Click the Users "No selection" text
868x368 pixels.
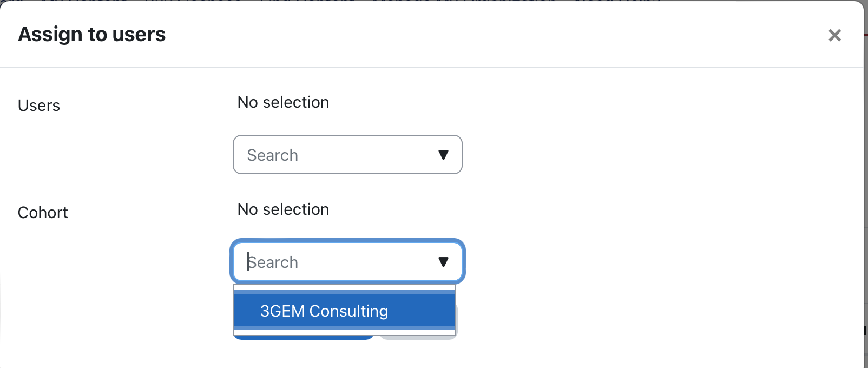pyautogui.click(x=283, y=102)
